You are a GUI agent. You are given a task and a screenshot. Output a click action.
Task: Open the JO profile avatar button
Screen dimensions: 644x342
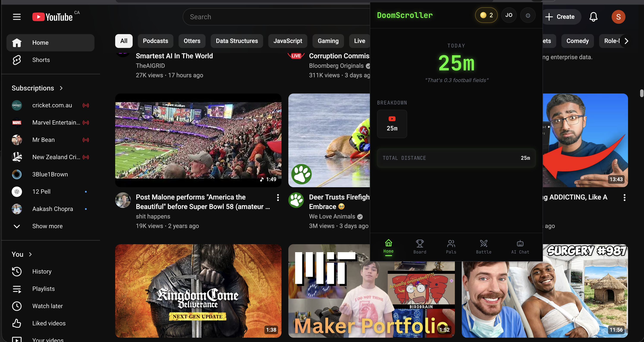click(509, 15)
